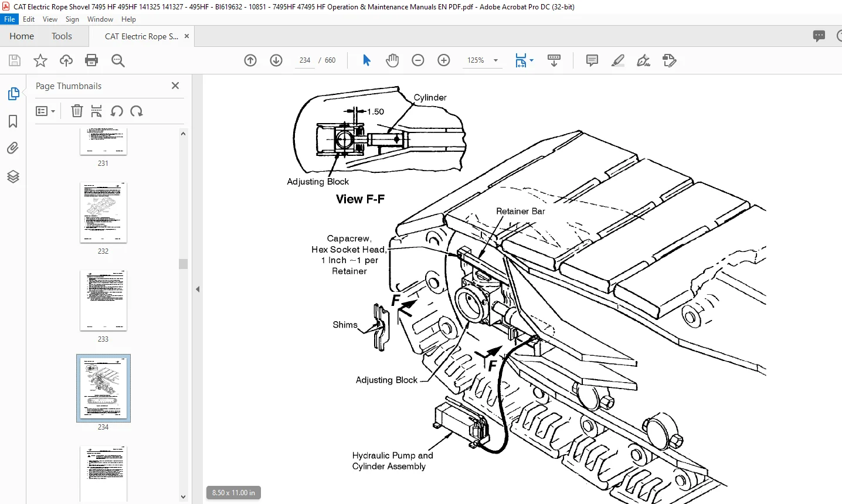The width and height of the screenshot is (842, 504).
Task: Delete selected page with trash icon
Action: pos(77,111)
